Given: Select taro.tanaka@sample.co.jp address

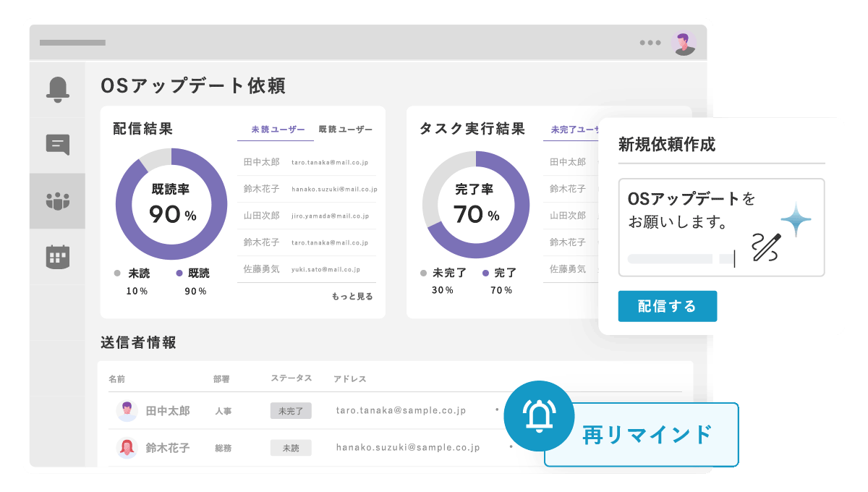Looking at the screenshot, I should [401, 410].
